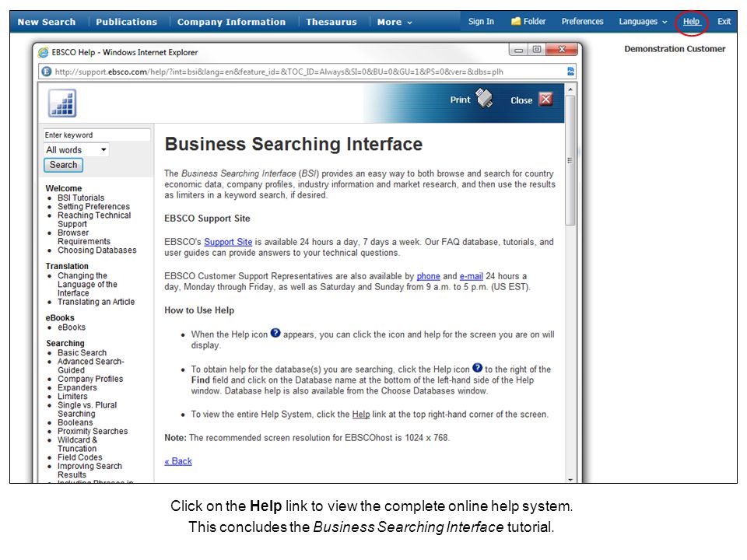Open Limiters help topic
Screen dimensions: 747x560
72,396
